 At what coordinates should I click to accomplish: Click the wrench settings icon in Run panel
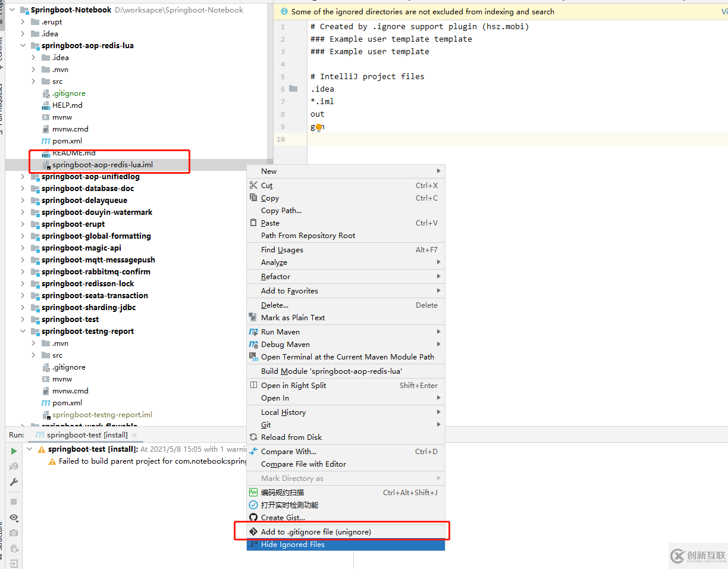click(x=14, y=482)
